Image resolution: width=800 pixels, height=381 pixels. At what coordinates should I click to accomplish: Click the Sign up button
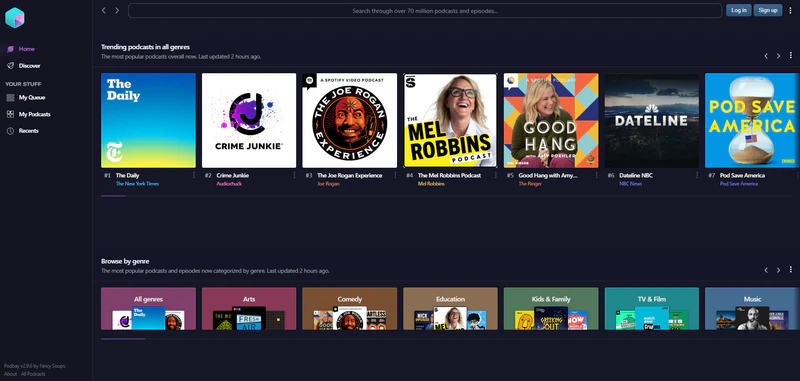(768, 10)
